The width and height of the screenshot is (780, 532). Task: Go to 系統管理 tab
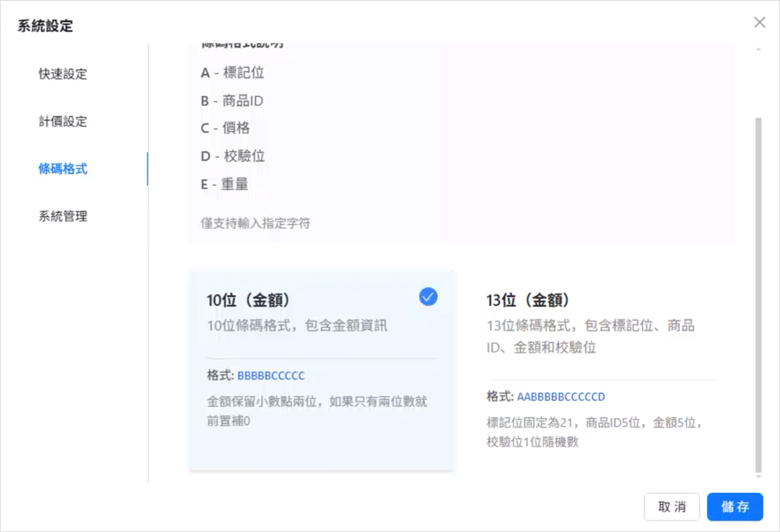(63, 216)
